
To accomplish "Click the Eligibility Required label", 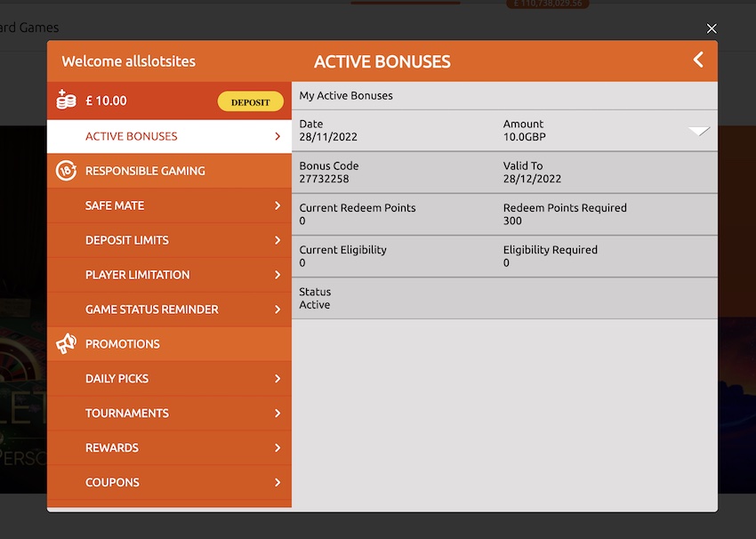I will pyautogui.click(x=551, y=250).
